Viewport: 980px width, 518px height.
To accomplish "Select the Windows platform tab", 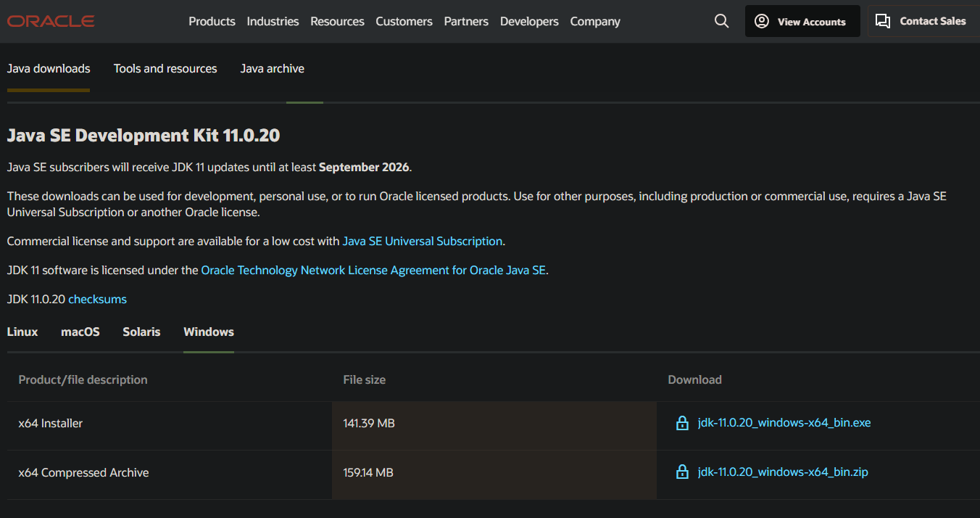I will [x=209, y=332].
